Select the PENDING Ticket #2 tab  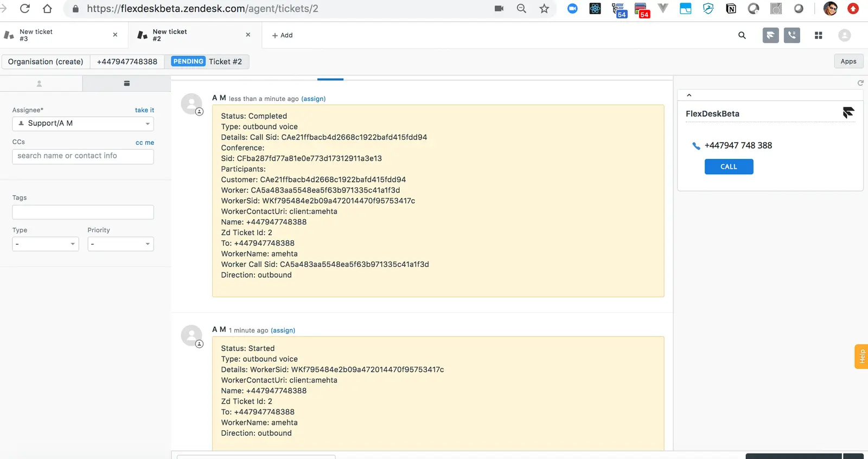pyautogui.click(x=207, y=61)
